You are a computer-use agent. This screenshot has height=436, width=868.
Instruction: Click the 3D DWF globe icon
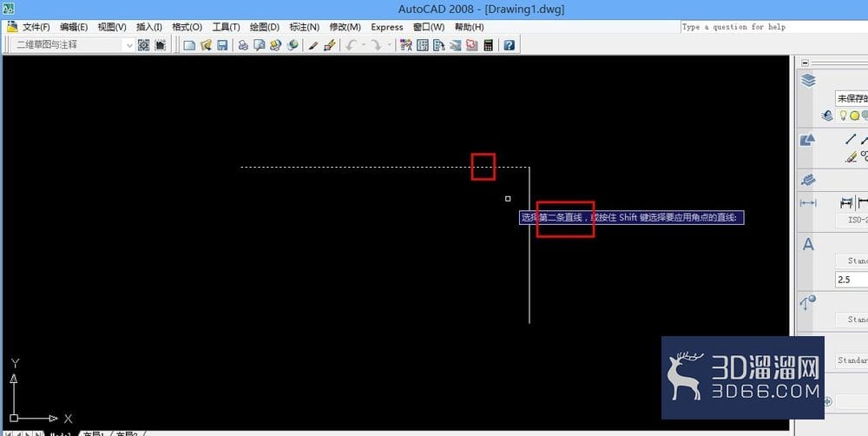pos(292,45)
